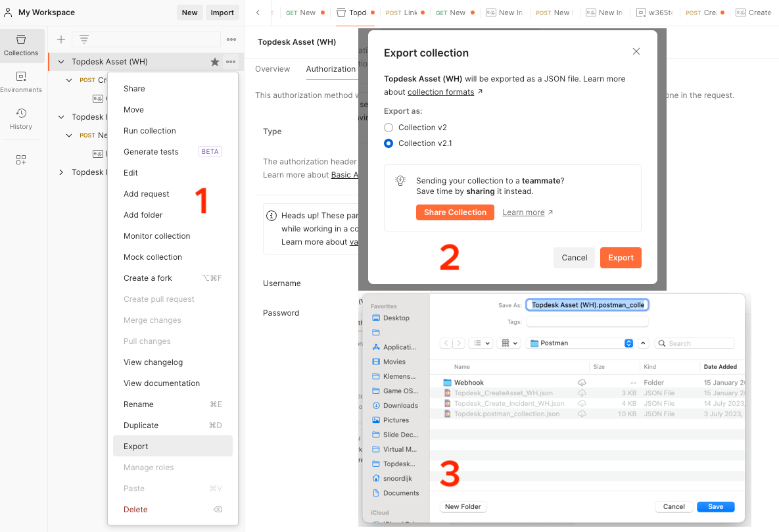Choose Duplicate from the context menu
Screen dimensions: 779x532
coord(141,425)
